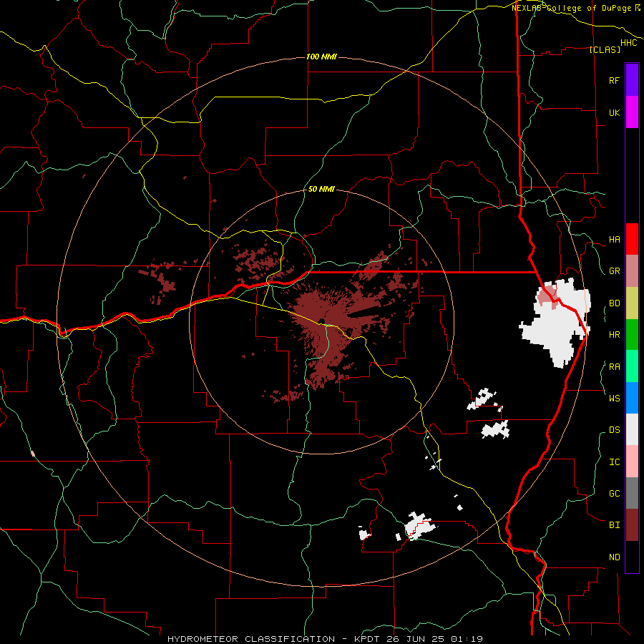This screenshot has height=644, width=644.
Task: Click the large white dry snow echo
Action: click(555, 323)
